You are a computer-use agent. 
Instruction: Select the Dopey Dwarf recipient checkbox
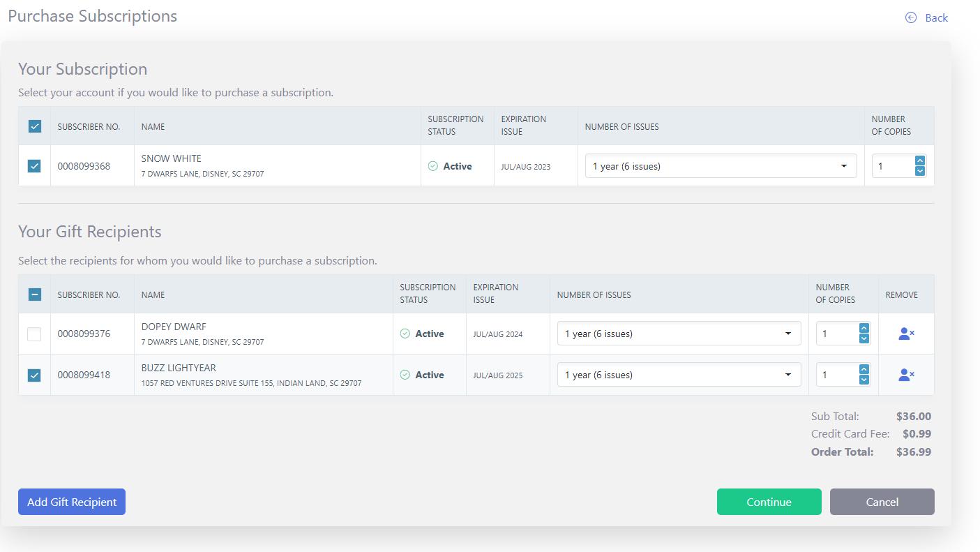pyautogui.click(x=34, y=334)
